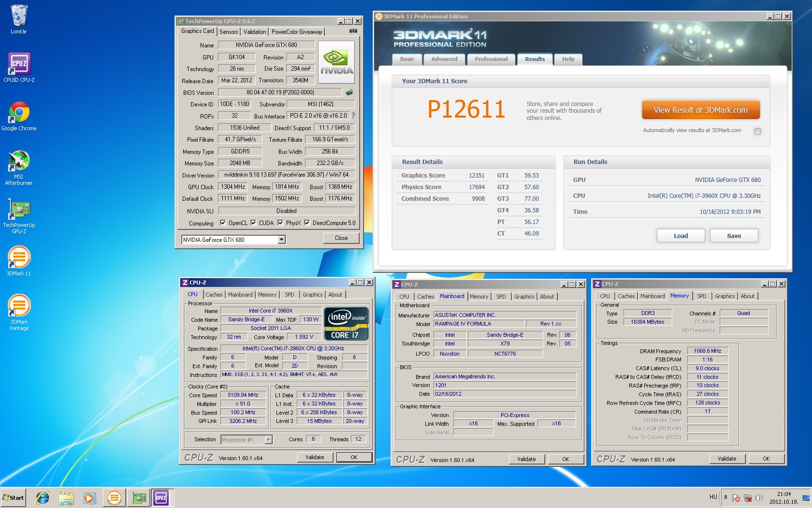Open Caches tab in left CPU-Z window

point(214,295)
